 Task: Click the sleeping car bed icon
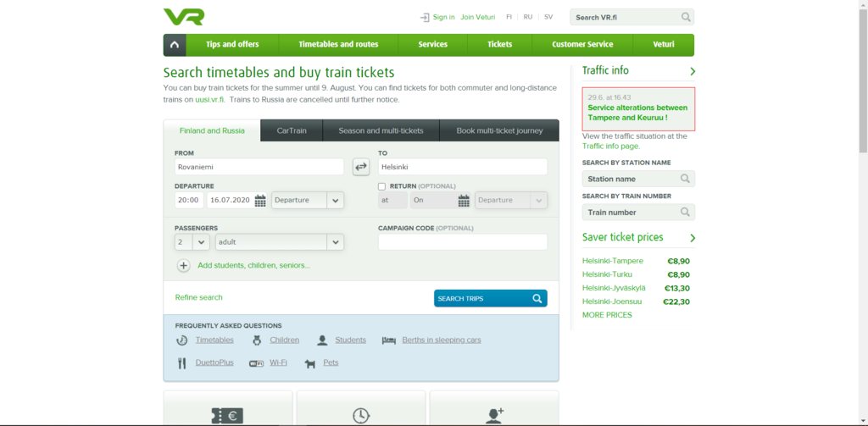tap(388, 340)
